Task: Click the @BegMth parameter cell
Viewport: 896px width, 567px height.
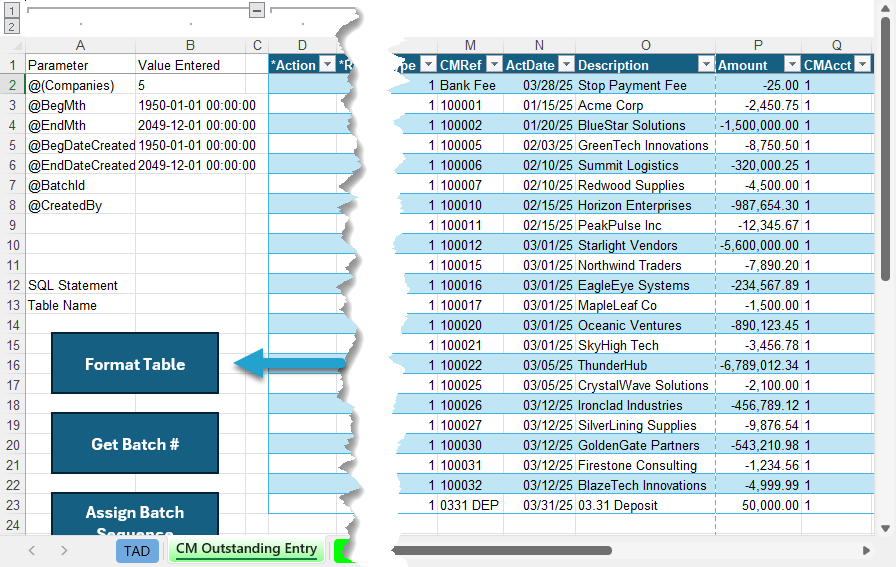Action: pyautogui.click(x=81, y=105)
